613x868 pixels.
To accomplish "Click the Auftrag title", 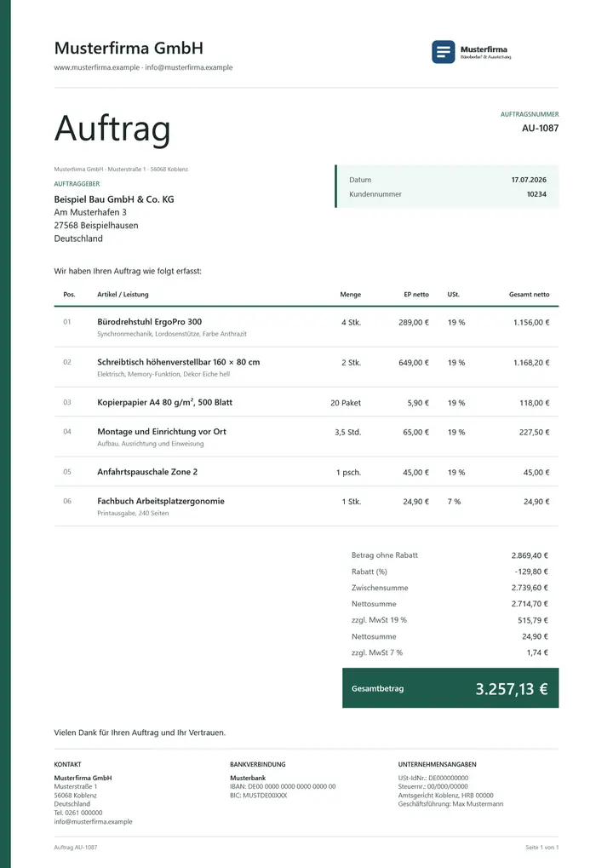I will pyautogui.click(x=112, y=129).
